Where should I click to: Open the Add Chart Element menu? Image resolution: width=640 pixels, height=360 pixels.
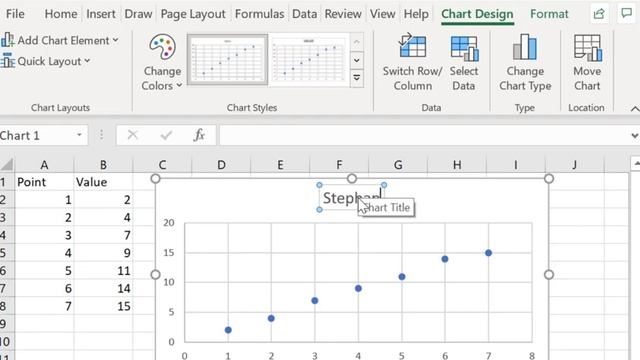tap(60, 40)
